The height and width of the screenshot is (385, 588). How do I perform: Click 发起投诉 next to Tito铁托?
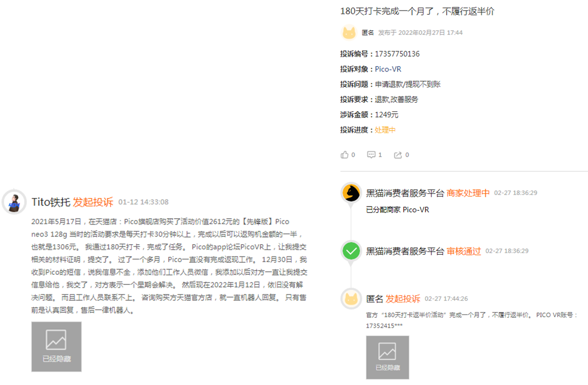click(x=93, y=202)
